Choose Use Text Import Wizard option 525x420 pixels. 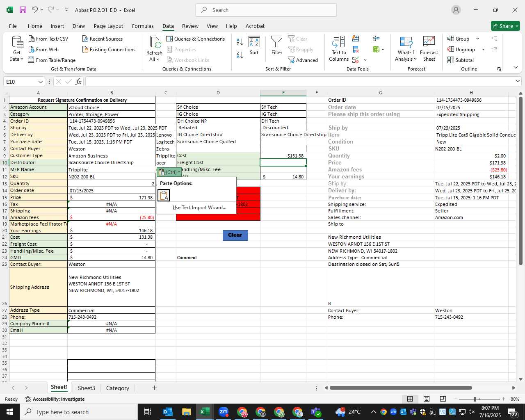tap(199, 208)
